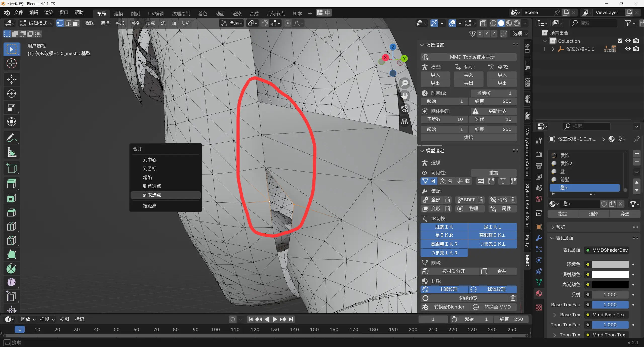Toggle X mirror axis option
Viewport: 644px width, 347px height.
[480, 33]
